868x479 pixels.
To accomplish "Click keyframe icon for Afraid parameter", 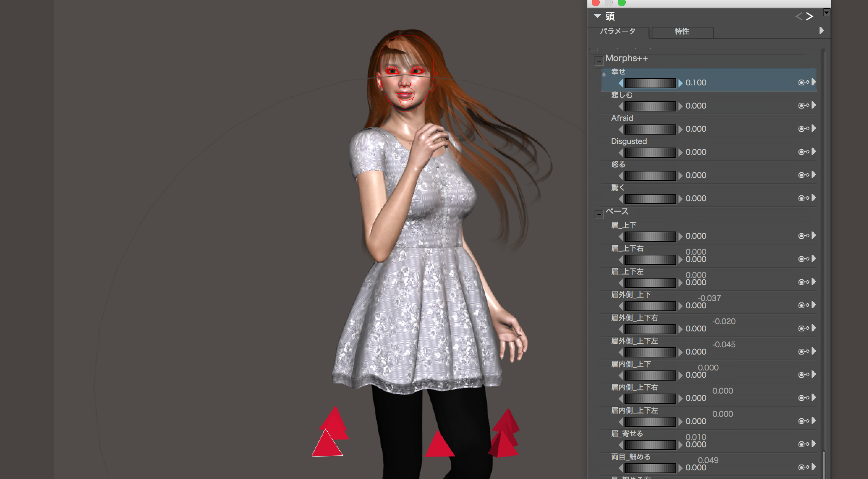I will click(x=803, y=129).
